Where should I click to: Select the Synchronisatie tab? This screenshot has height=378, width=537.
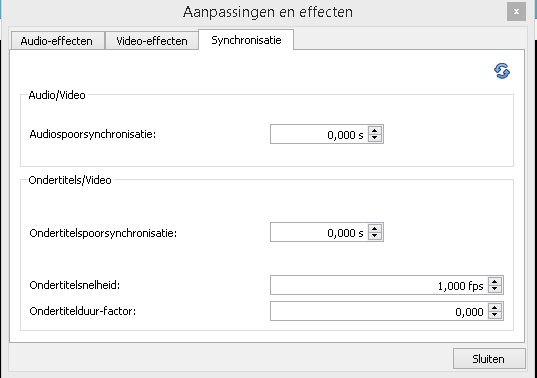click(x=246, y=40)
